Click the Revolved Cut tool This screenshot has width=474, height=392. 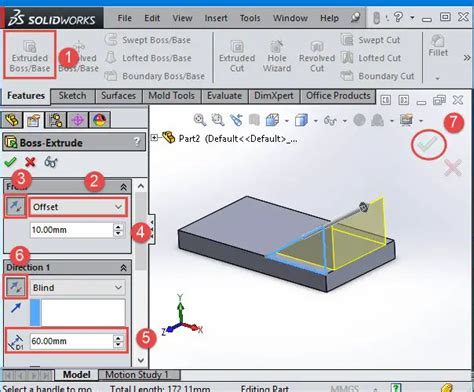pos(317,56)
